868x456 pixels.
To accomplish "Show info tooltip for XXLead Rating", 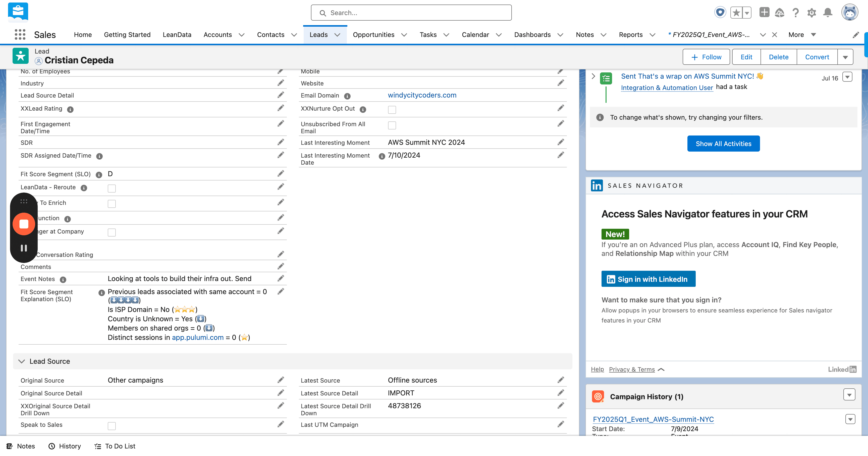I will tap(70, 109).
